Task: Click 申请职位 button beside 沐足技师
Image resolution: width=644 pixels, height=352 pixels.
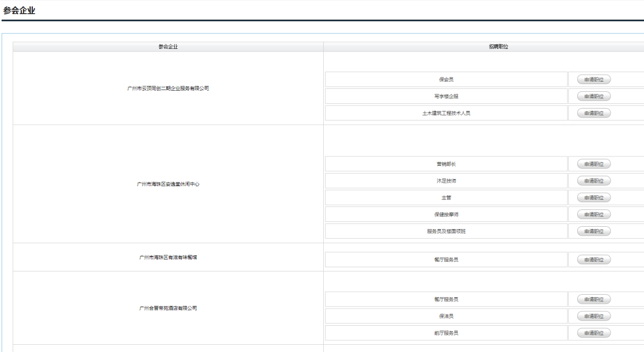Action: pos(593,181)
